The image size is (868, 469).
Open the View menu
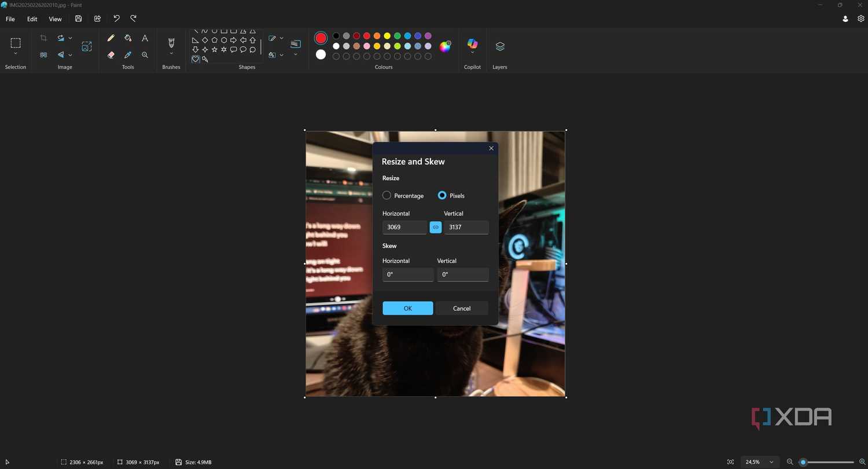(55, 19)
